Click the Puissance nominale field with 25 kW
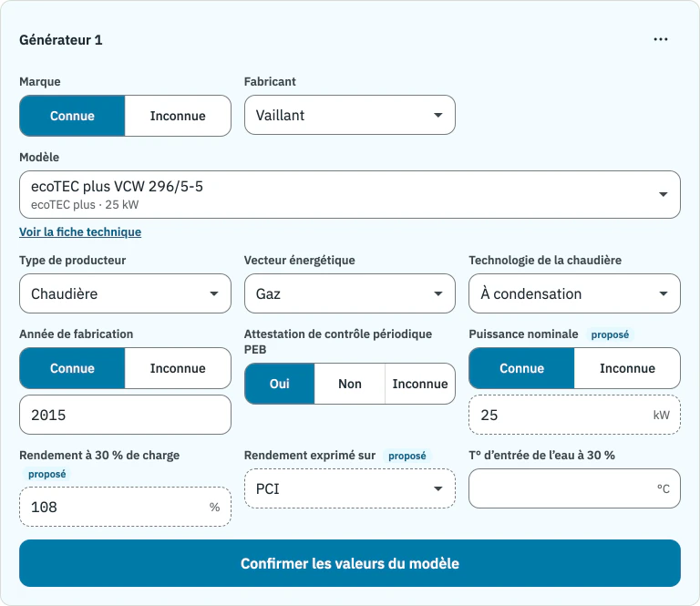 point(574,415)
